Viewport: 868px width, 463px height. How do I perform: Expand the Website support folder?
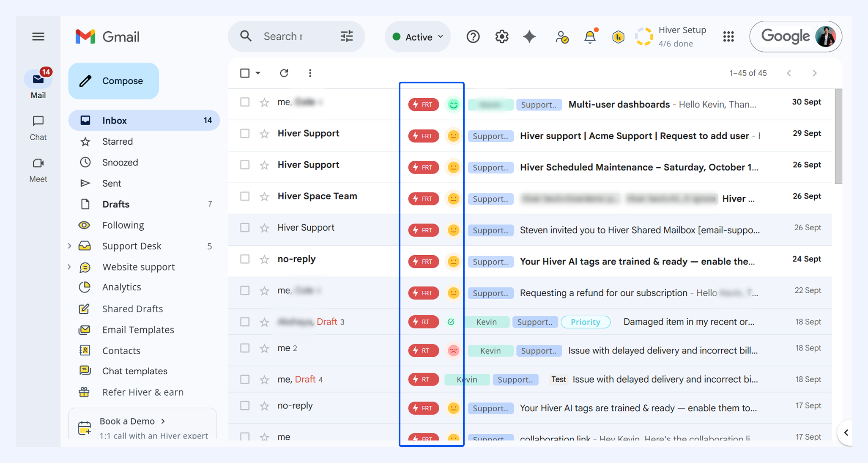pos(69,267)
